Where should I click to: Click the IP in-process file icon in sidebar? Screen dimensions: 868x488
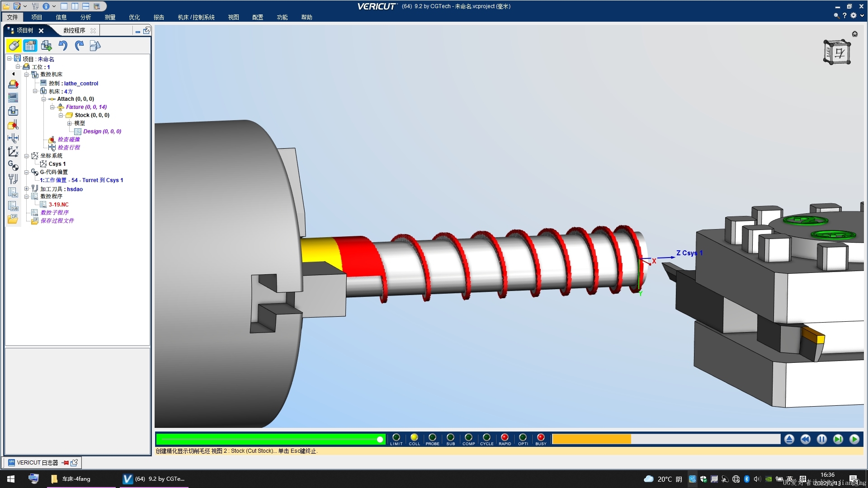tap(13, 219)
